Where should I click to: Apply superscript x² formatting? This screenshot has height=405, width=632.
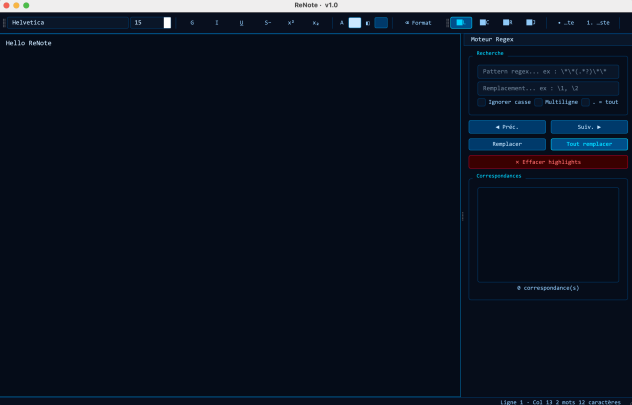click(x=291, y=22)
